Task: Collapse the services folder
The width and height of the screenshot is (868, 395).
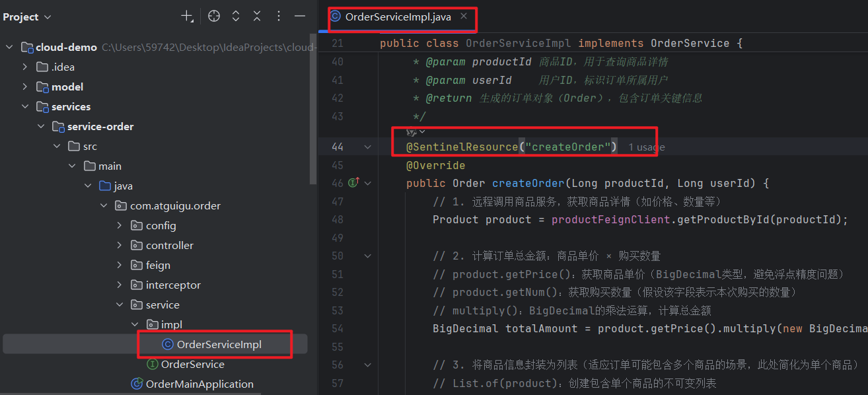Action: pos(24,106)
